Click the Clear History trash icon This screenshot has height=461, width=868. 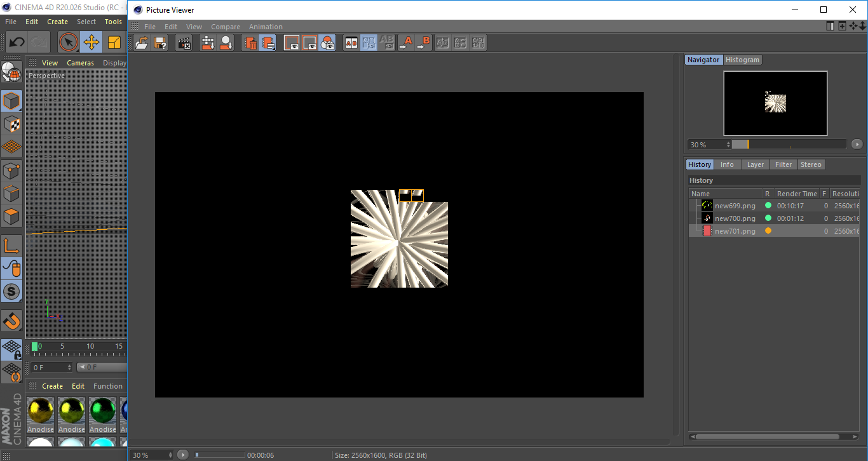point(250,43)
